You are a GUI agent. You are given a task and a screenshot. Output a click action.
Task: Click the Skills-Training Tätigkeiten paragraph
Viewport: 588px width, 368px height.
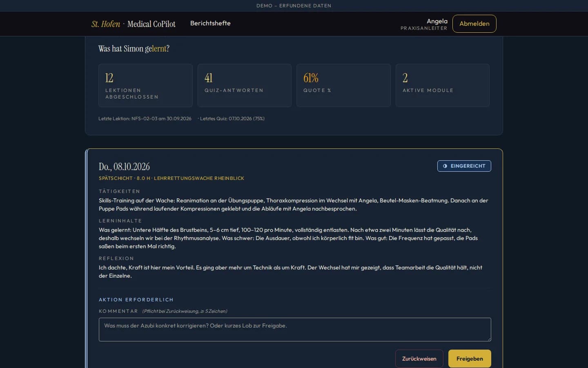[x=294, y=204]
